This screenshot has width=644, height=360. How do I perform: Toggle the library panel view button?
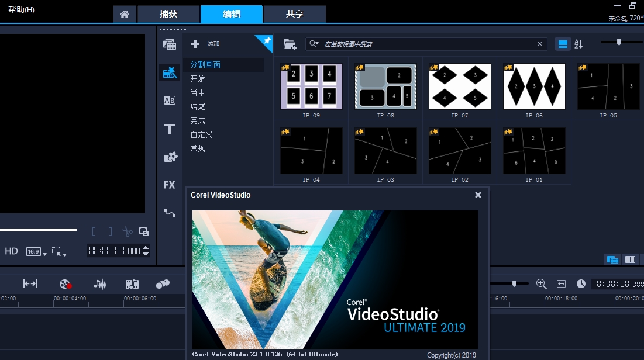(612, 259)
